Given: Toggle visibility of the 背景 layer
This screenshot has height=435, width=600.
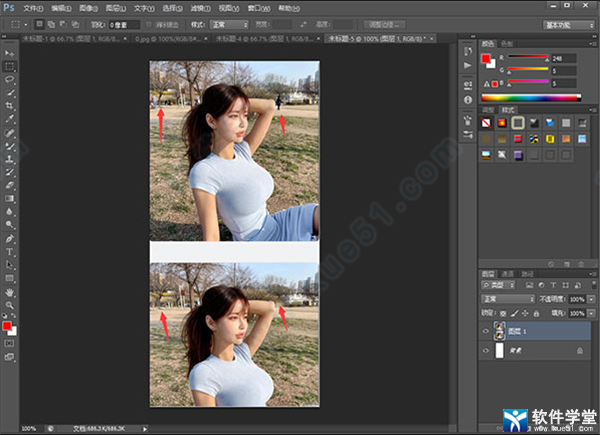Looking at the screenshot, I should click(x=487, y=352).
